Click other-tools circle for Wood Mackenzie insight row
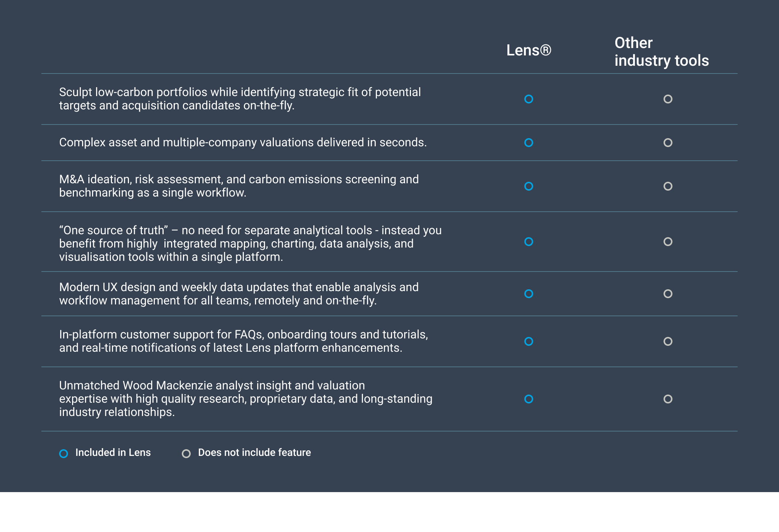The image size is (779, 532). 668,399
